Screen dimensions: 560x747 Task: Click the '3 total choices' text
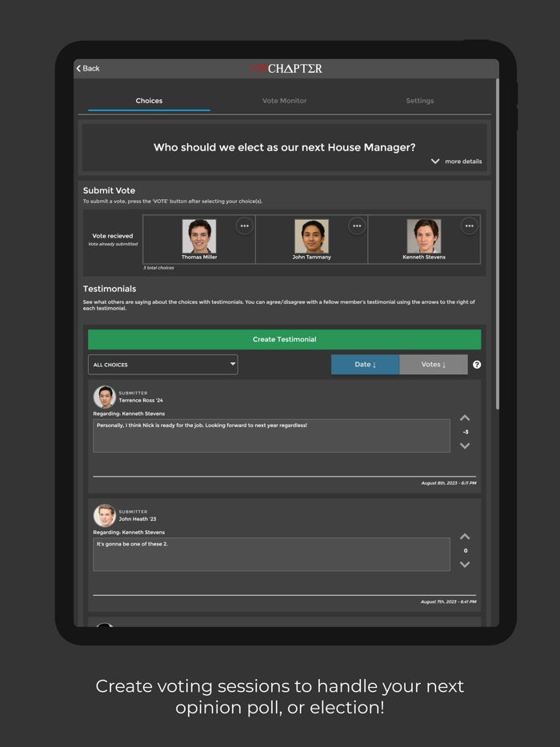(158, 268)
